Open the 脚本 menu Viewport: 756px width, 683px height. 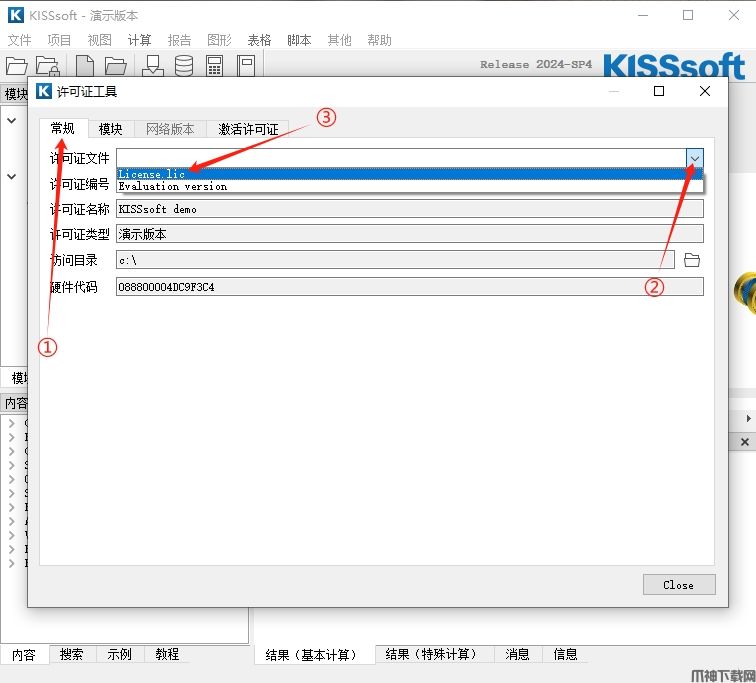click(299, 40)
